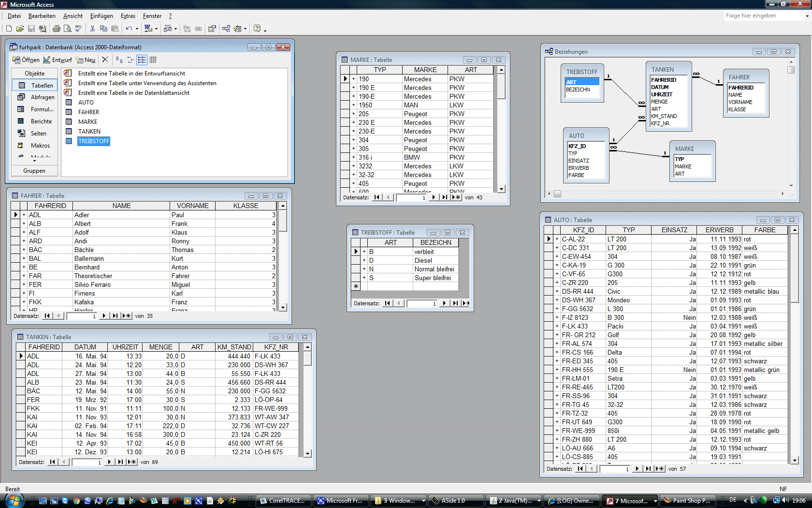The width and height of the screenshot is (812, 508).
Task: Click the New Object toolbar icon
Action: coord(237,29)
